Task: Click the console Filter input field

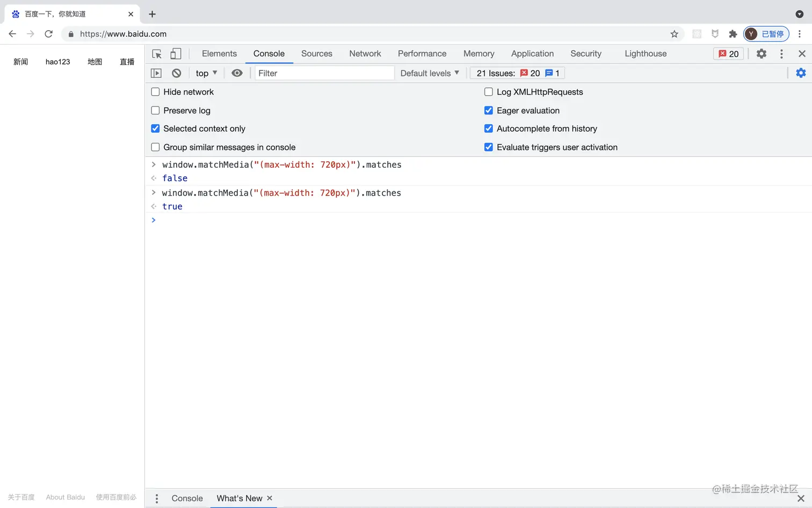Action: (x=324, y=73)
